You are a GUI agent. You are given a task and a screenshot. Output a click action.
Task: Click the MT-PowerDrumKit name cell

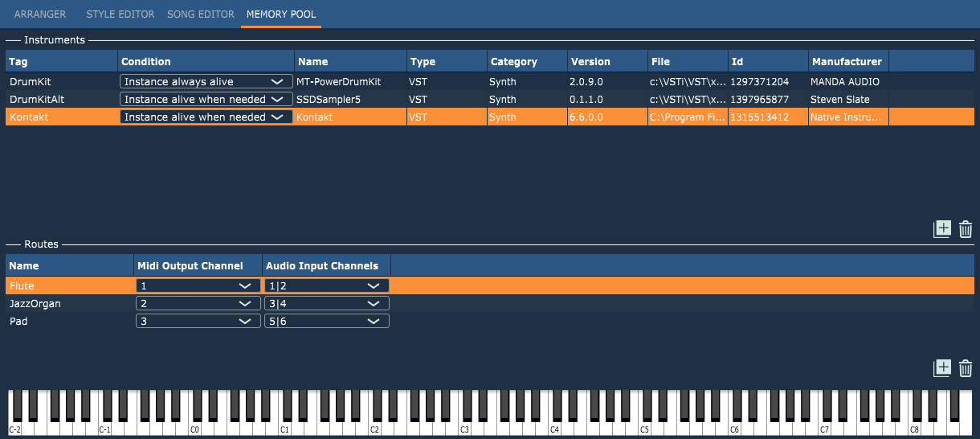pos(351,81)
